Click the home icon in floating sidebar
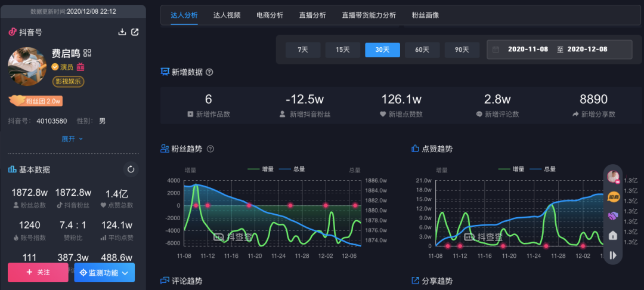 point(613,235)
